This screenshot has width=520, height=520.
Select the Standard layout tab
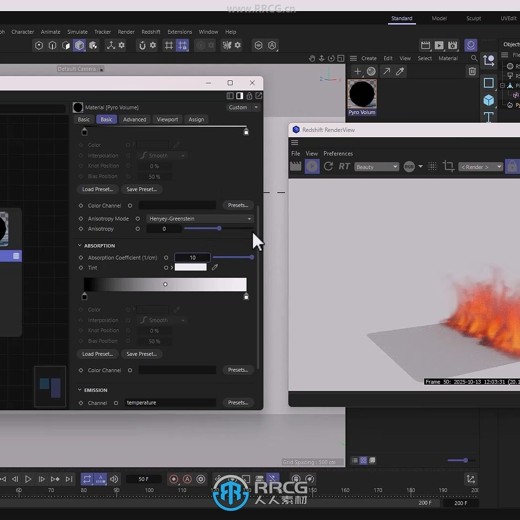pyautogui.click(x=402, y=18)
